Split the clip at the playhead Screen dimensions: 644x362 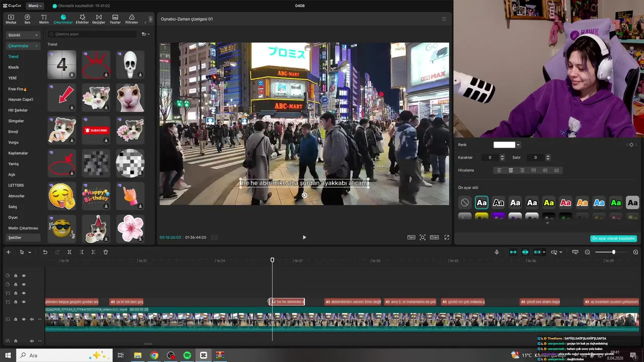(x=69, y=252)
